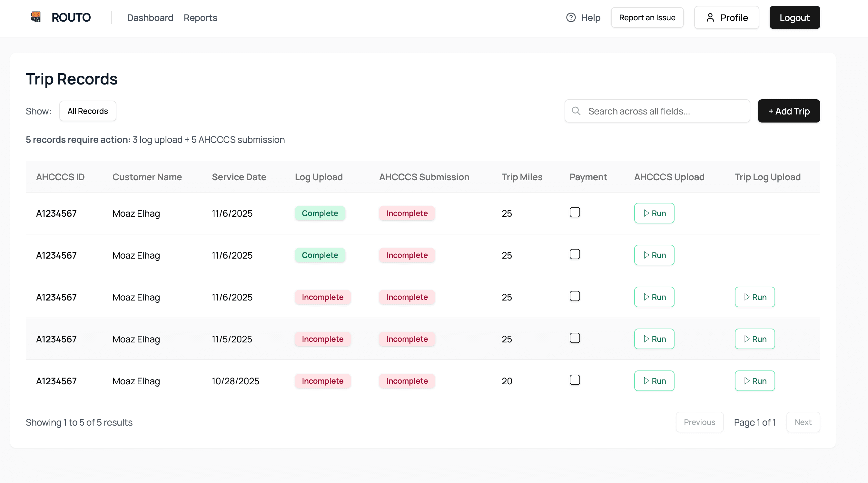The width and height of the screenshot is (868, 483).
Task: Go to the Dashboard page
Action: coord(150,17)
